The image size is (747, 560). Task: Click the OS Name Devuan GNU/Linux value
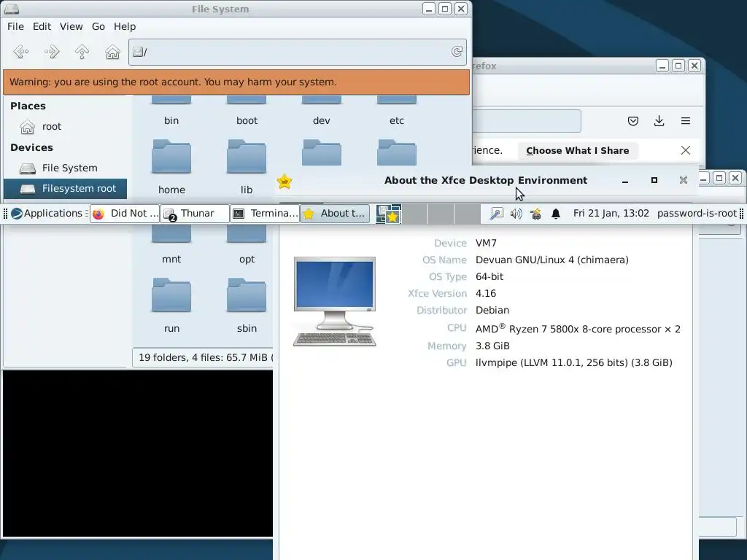pos(551,260)
